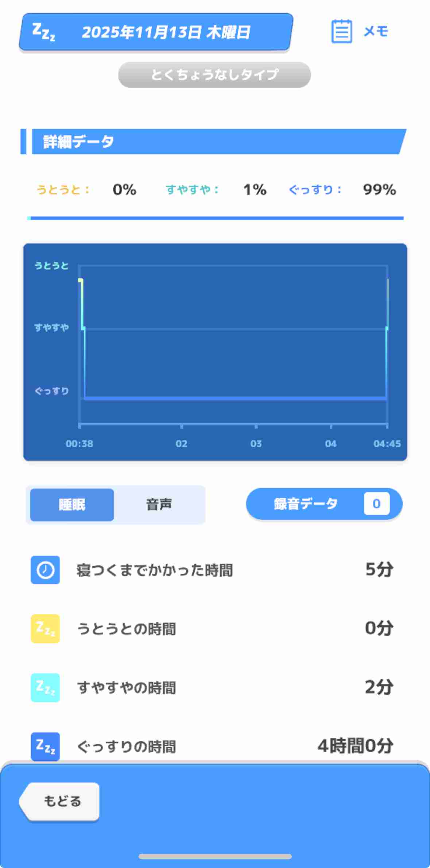Open the メモ notepad icon
The height and width of the screenshot is (868, 430).
point(341,32)
